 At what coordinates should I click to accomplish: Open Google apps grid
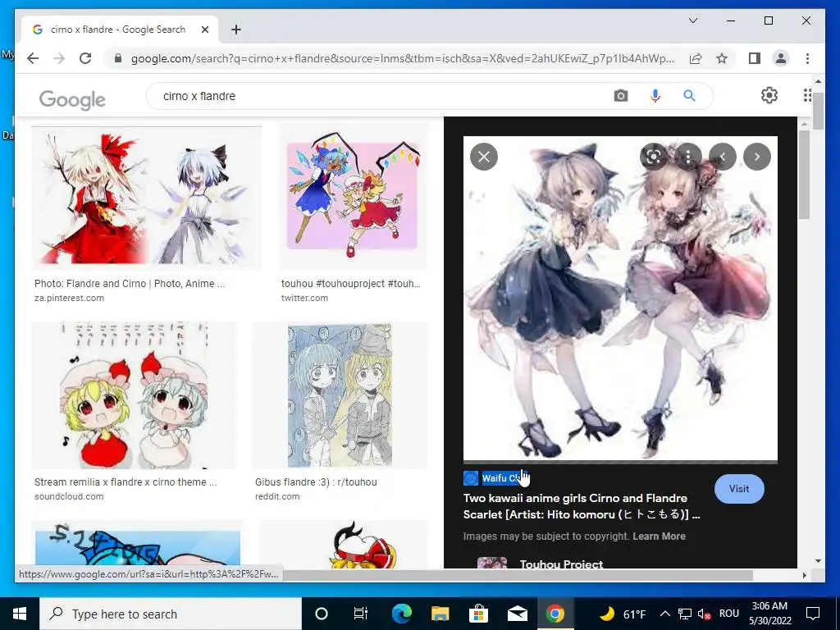point(807,95)
